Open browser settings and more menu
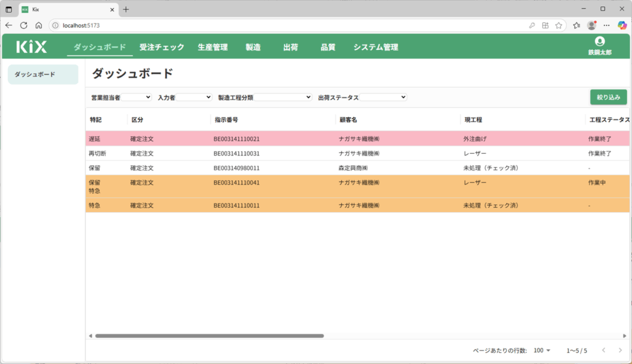632x364 pixels. coord(607,25)
